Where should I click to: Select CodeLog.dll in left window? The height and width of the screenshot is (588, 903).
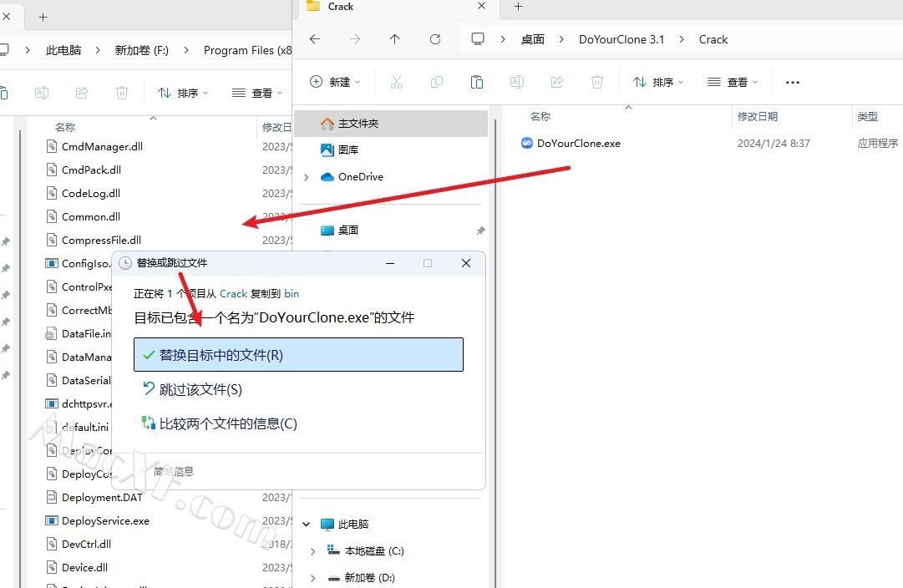pyautogui.click(x=91, y=194)
